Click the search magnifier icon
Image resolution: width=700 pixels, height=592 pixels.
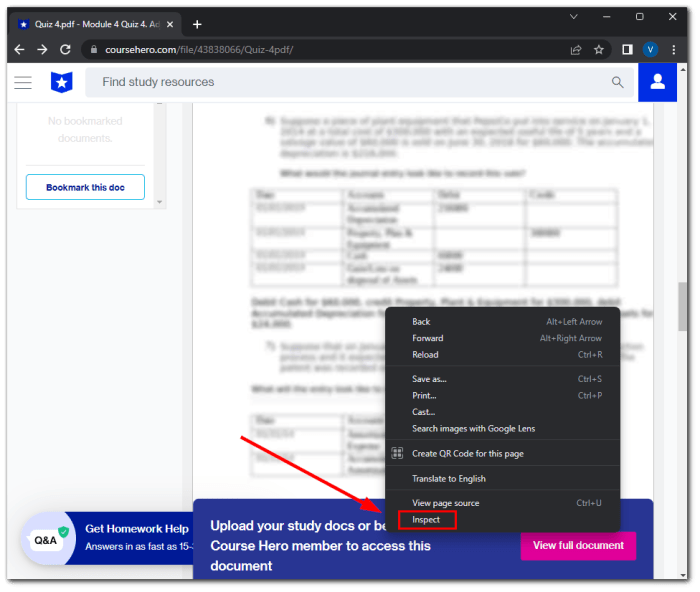(x=617, y=82)
